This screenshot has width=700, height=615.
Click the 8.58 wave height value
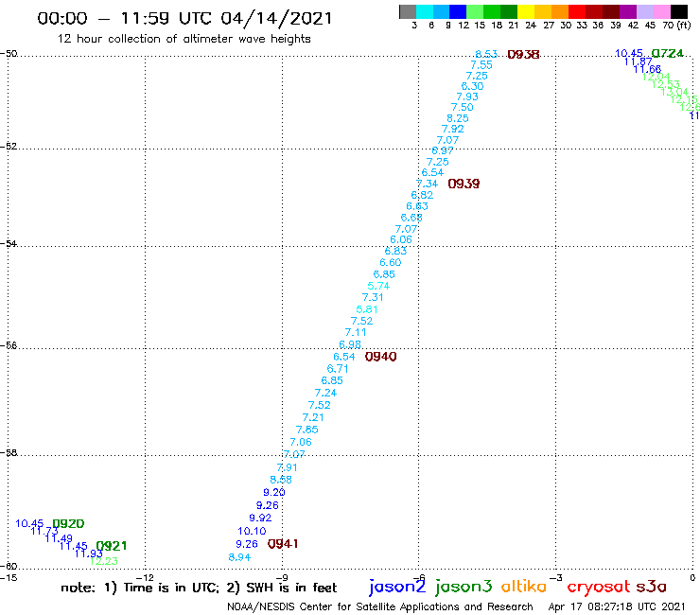pyautogui.click(x=281, y=479)
